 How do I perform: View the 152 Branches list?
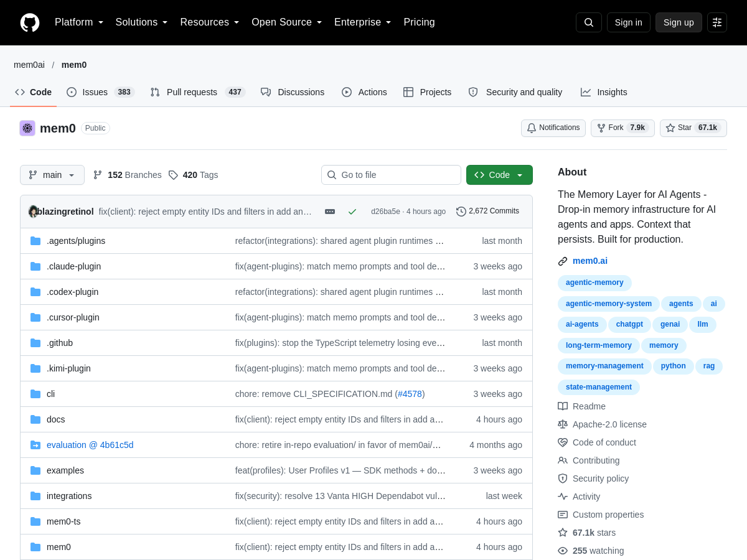[127, 175]
